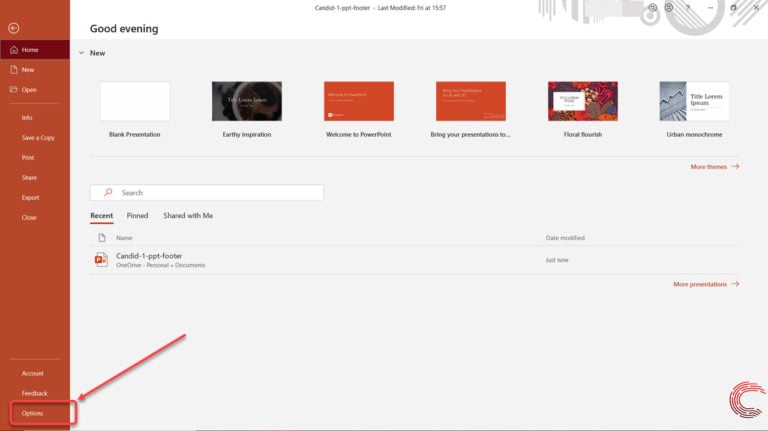Sort by Date modified column header
Image resolution: width=768 pixels, height=431 pixels.
565,238
